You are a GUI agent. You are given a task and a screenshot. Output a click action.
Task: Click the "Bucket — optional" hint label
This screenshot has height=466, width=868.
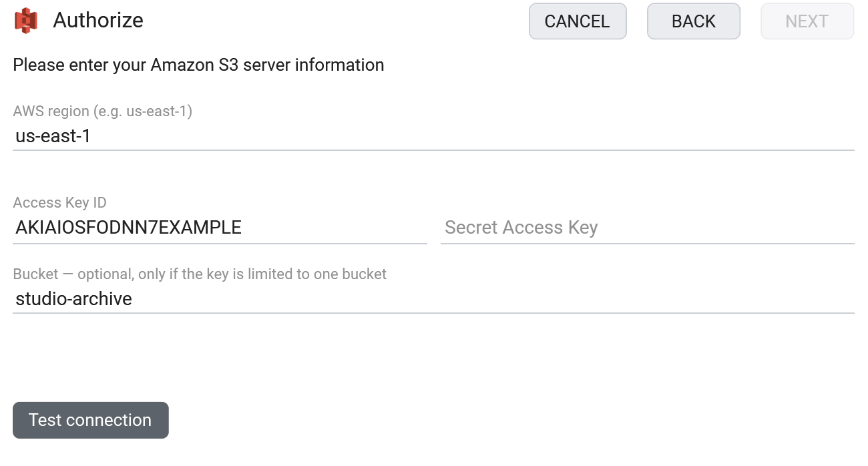200,274
